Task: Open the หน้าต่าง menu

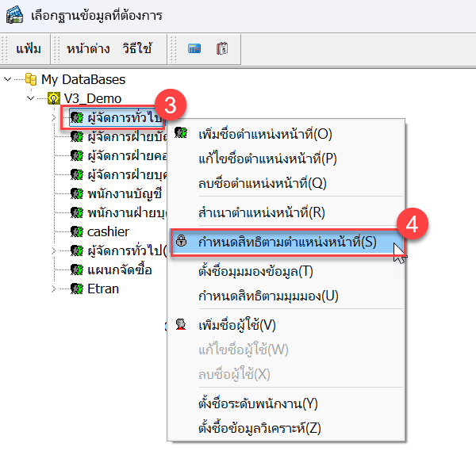Action: coord(88,49)
